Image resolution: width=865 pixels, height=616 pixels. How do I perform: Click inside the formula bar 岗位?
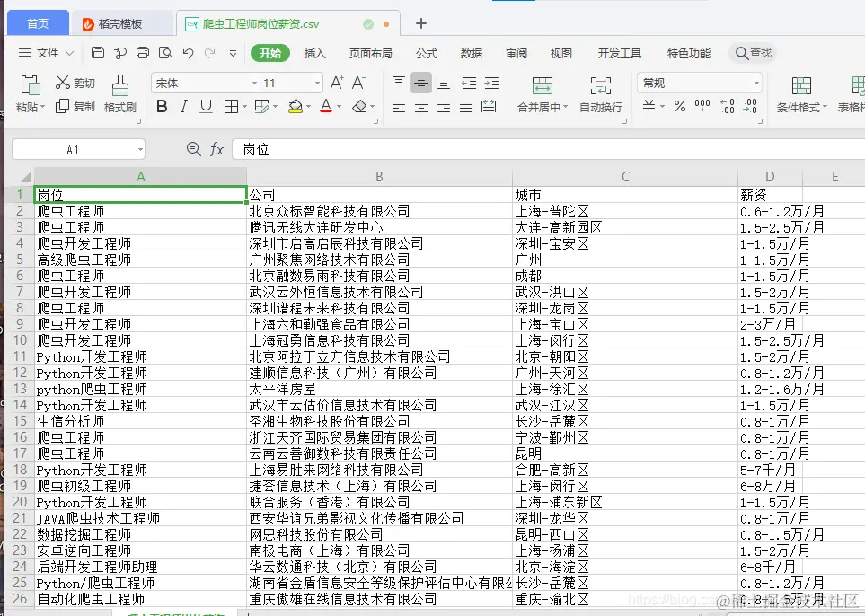pyautogui.click(x=548, y=149)
